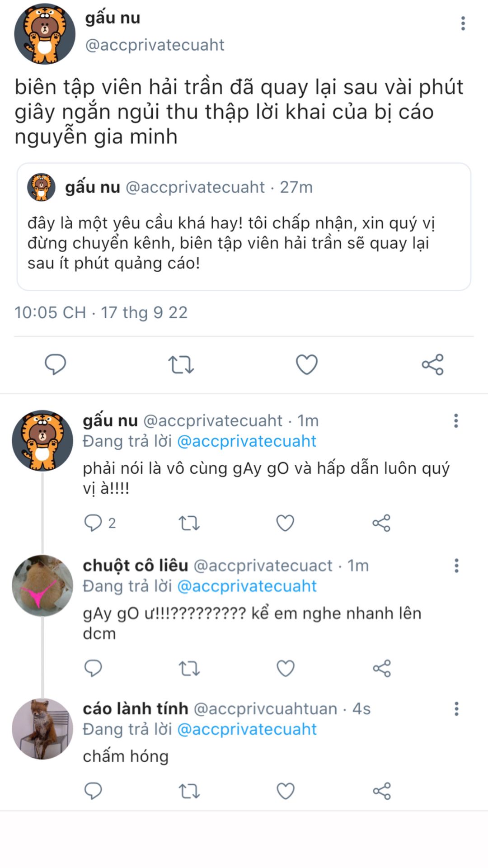Reply to cáo lành tính's "chấm hóng" comment
This screenshot has width=488, height=868.
(94, 791)
